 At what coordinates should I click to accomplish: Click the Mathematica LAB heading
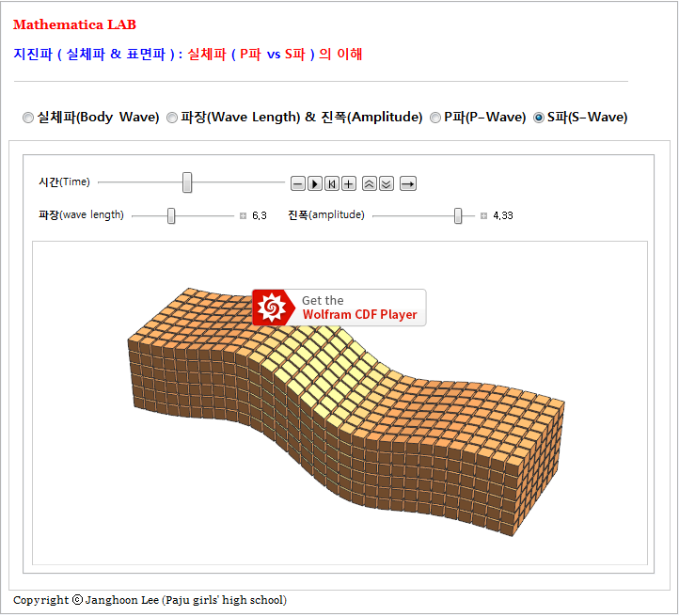(x=74, y=24)
